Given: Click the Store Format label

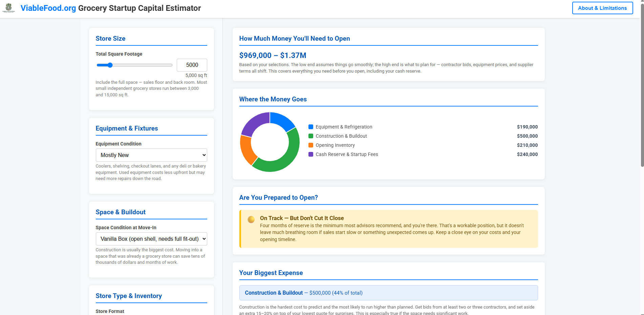Looking at the screenshot, I should (x=110, y=311).
